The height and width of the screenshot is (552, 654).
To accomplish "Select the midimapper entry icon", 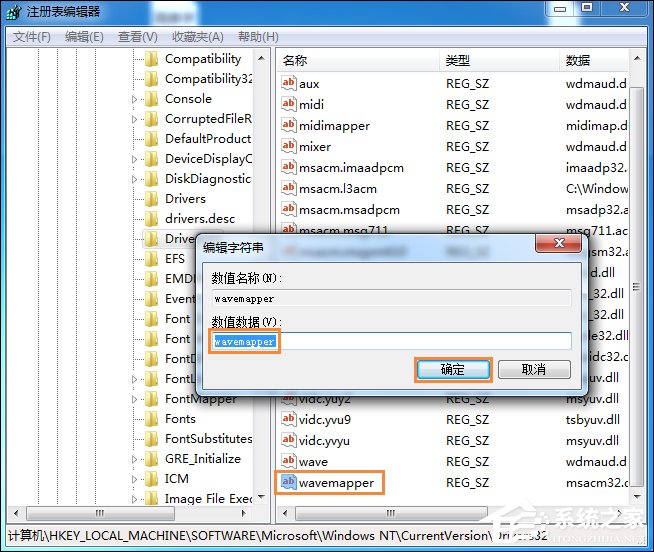I will coord(289,126).
